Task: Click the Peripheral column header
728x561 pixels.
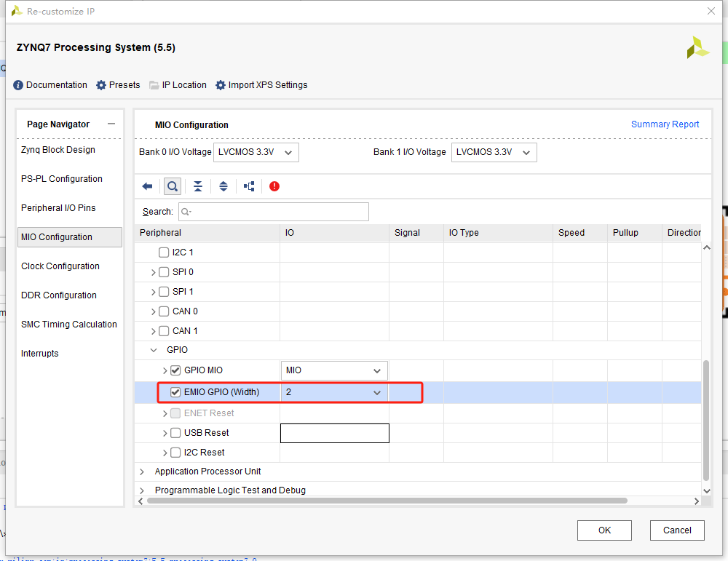Action: [207, 233]
